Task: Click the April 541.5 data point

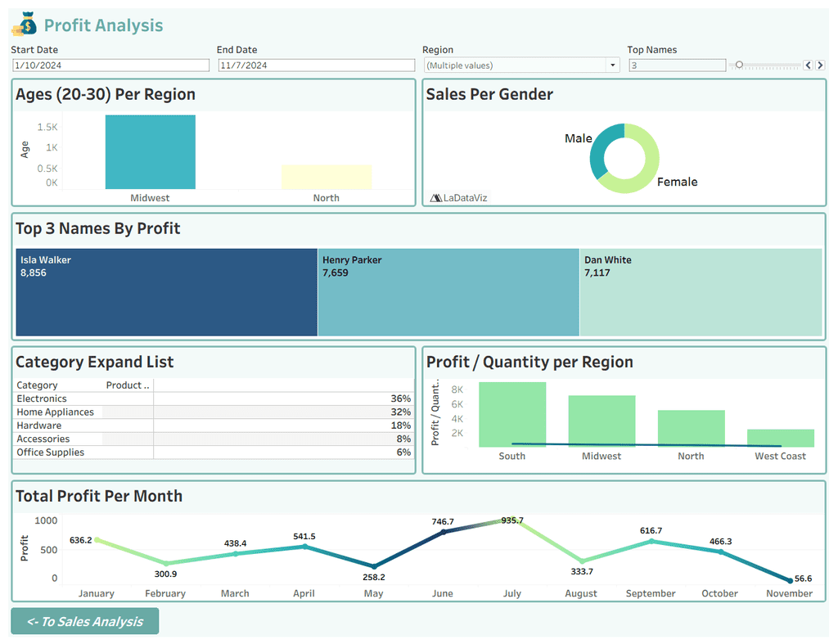Action: [304, 546]
